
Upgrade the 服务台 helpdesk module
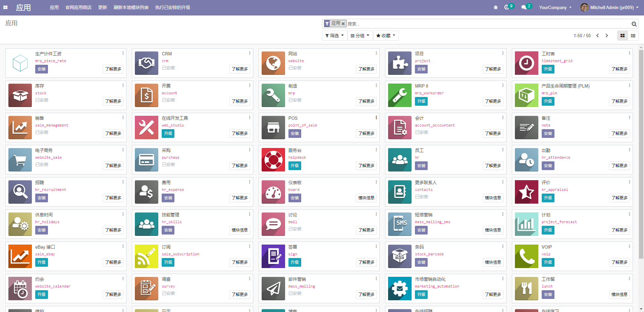(x=295, y=166)
